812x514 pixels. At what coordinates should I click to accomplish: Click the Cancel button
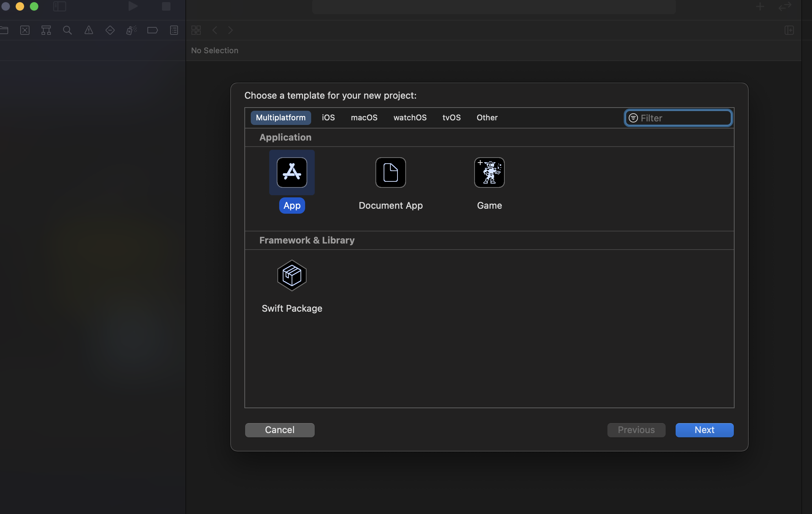coord(280,430)
